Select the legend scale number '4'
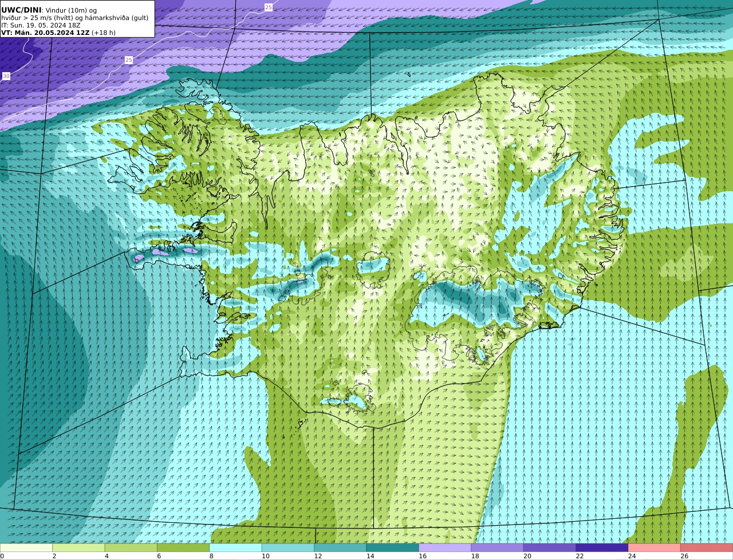 pyautogui.click(x=107, y=556)
